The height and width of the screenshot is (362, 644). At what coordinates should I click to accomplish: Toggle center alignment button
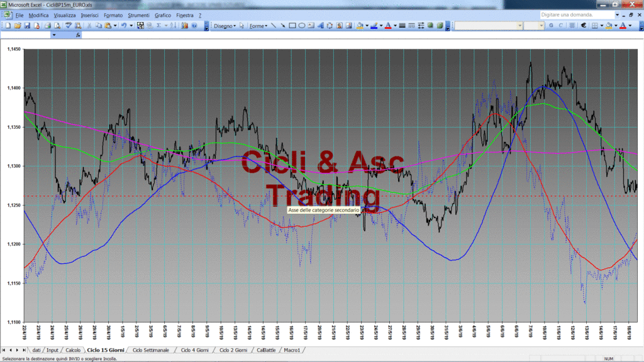pos(572,26)
